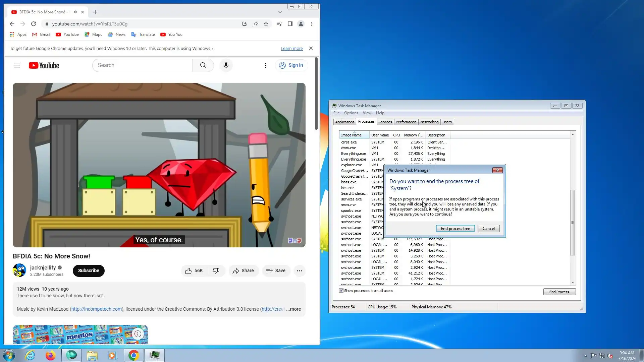Expand video description with ...more
Screen dimensions: 644x362
point(293,309)
